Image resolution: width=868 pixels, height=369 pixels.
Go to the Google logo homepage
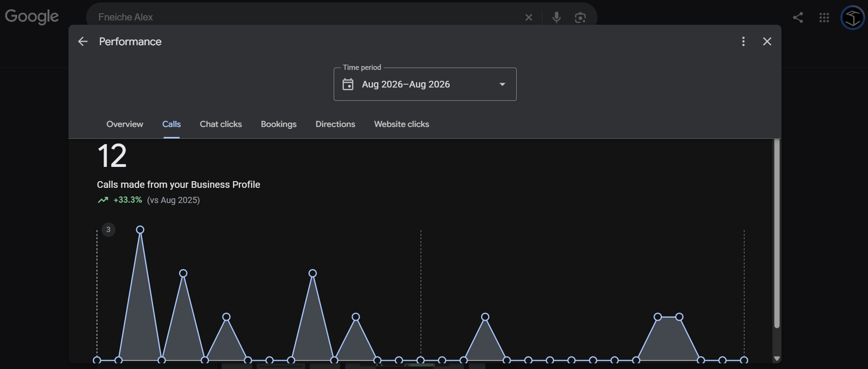click(x=32, y=17)
